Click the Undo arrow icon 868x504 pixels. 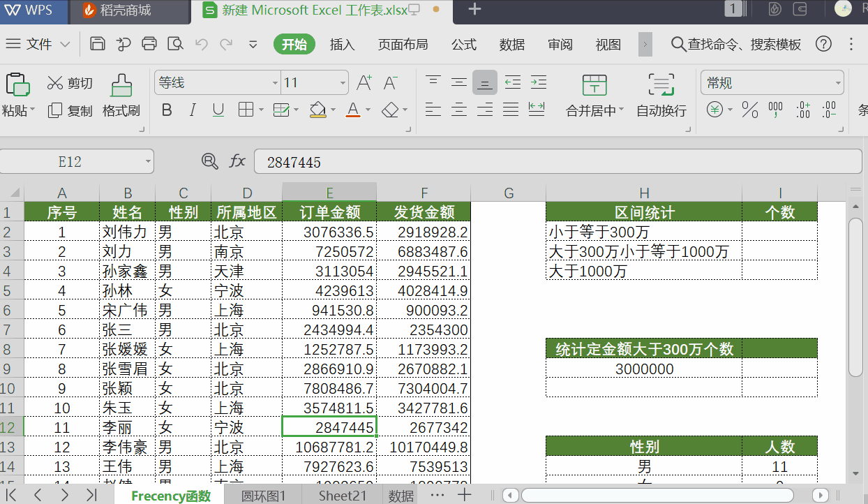click(x=201, y=43)
